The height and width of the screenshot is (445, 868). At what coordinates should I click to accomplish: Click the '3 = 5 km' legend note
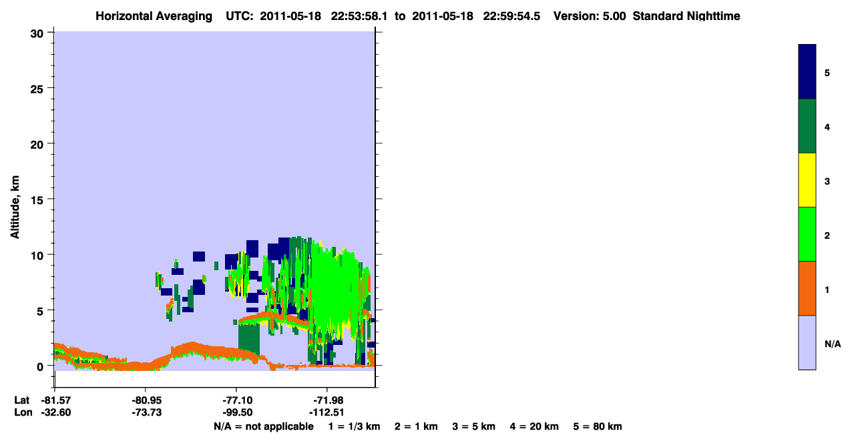tap(474, 426)
